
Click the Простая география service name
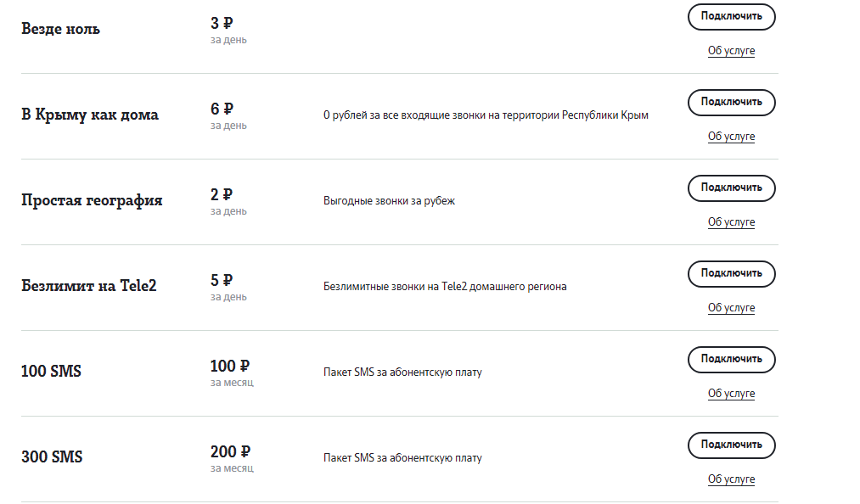click(92, 200)
